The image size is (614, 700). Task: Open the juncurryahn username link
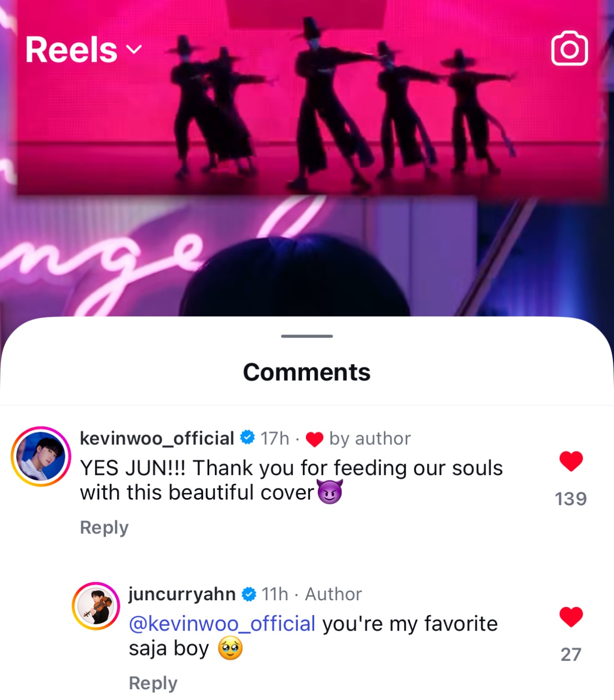(182, 594)
